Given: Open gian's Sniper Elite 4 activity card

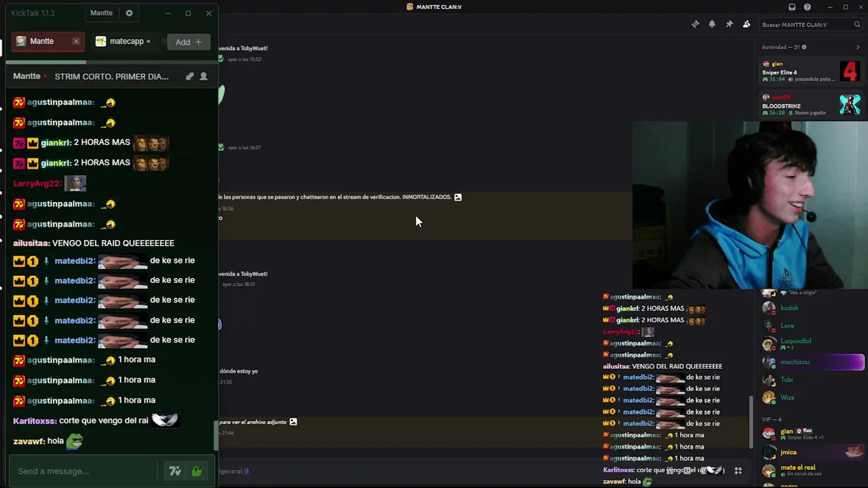Looking at the screenshot, I should point(811,71).
